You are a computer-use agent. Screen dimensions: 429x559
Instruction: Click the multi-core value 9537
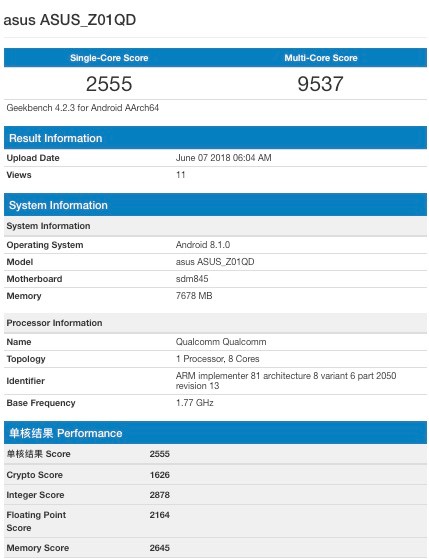321,84
